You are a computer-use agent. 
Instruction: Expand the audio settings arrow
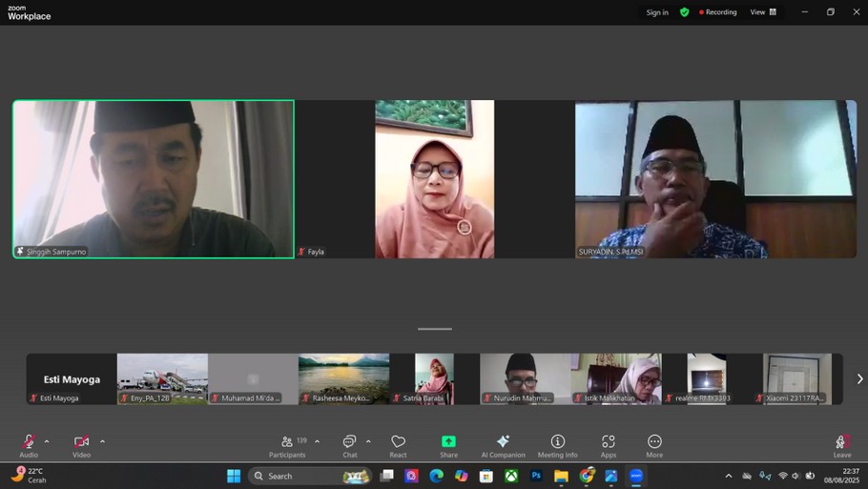click(47, 441)
